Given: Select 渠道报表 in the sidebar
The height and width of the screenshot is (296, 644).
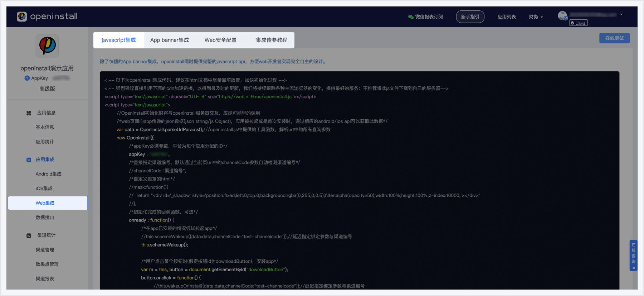Looking at the screenshot, I should click(x=45, y=279).
